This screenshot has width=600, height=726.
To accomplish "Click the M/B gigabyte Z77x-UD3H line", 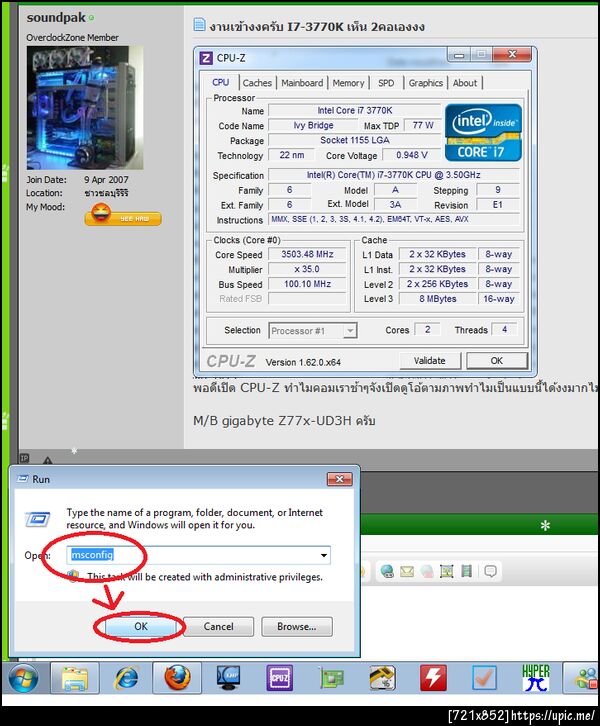I will click(x=284, y=420).
